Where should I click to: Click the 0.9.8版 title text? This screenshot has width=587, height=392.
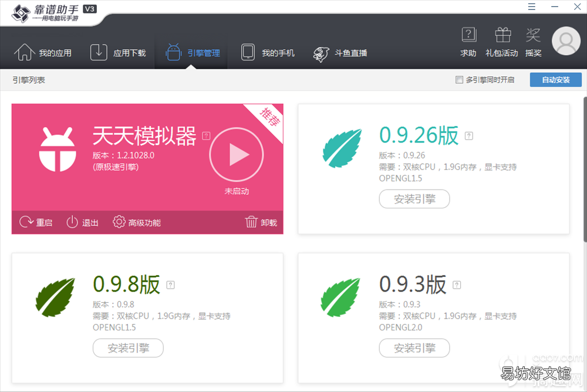(127, 284)
